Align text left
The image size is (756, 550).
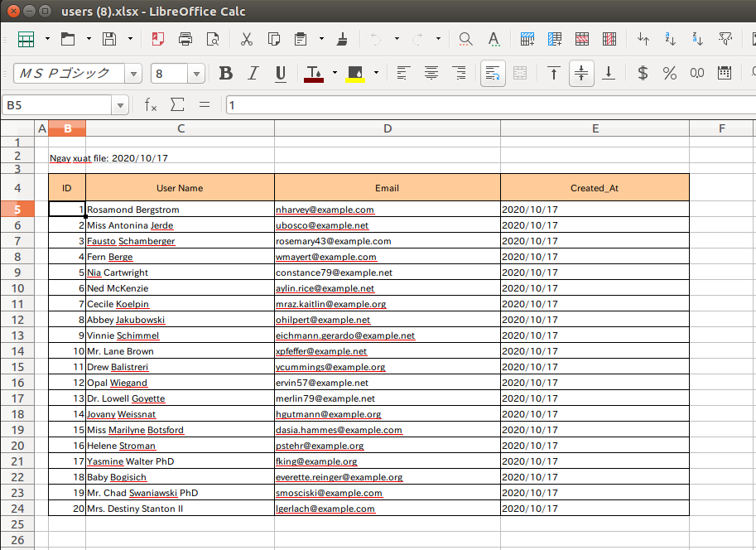click(x=403, y=74)
